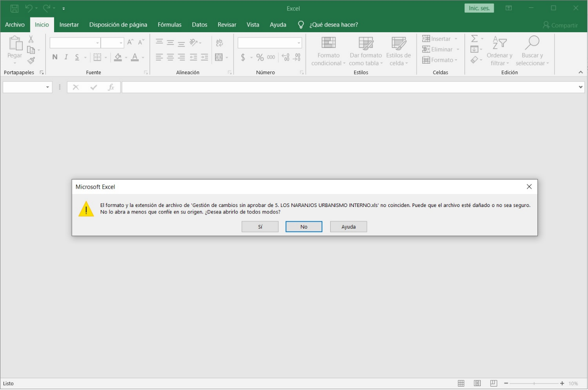Click Ayuda button in the warning dialog
The image size is (588, 390).
coord(349,227)
